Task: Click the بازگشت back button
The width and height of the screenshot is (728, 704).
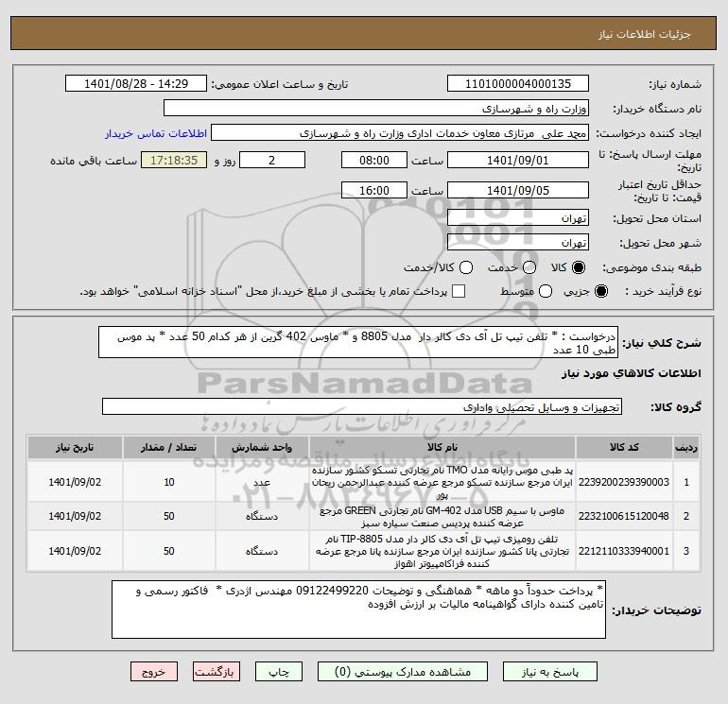Action: pyautogui.click(x=217, y=672)
